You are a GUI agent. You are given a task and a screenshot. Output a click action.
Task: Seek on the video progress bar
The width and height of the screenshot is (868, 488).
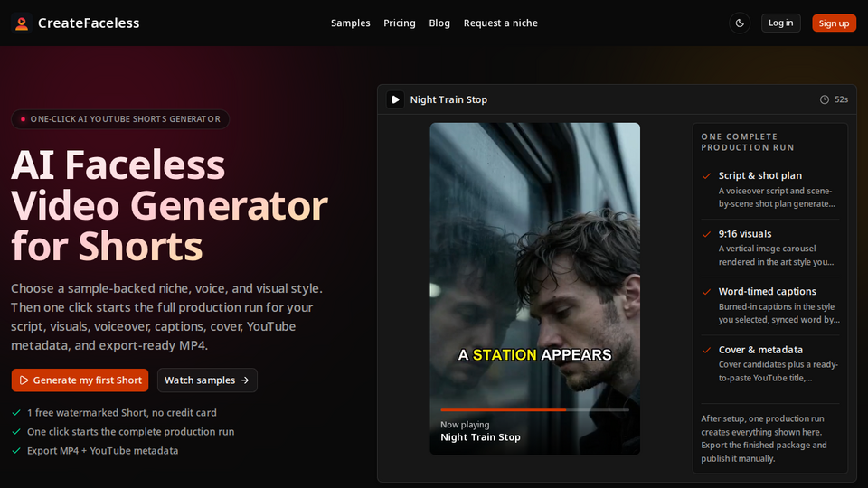click(534, 410)
